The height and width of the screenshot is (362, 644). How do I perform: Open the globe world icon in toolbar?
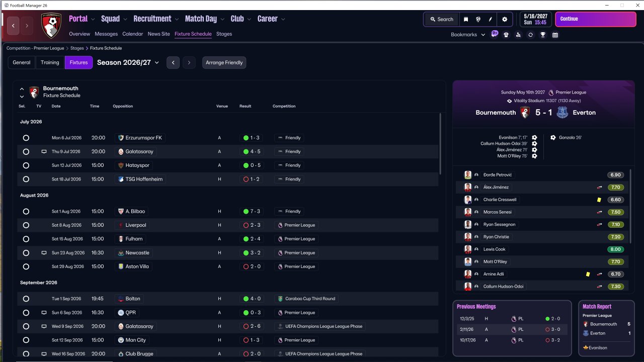[x=478, y=19]
